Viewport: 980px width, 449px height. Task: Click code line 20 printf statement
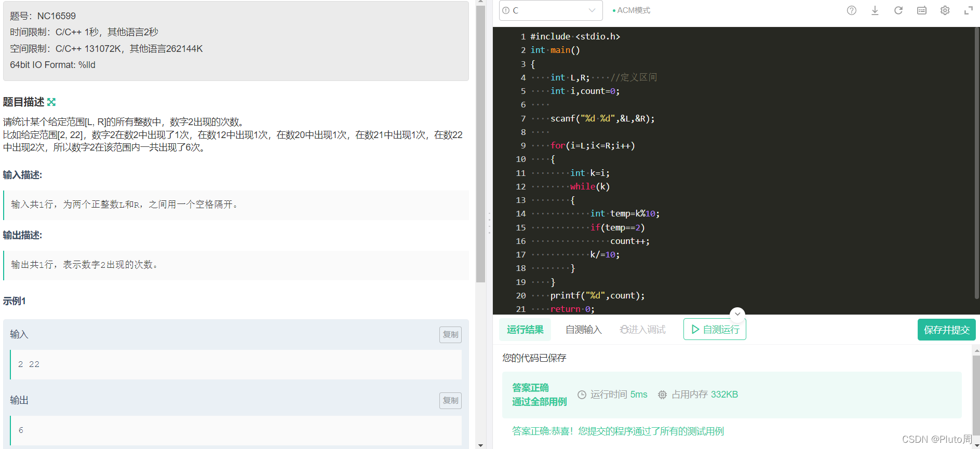click(597, 295)
